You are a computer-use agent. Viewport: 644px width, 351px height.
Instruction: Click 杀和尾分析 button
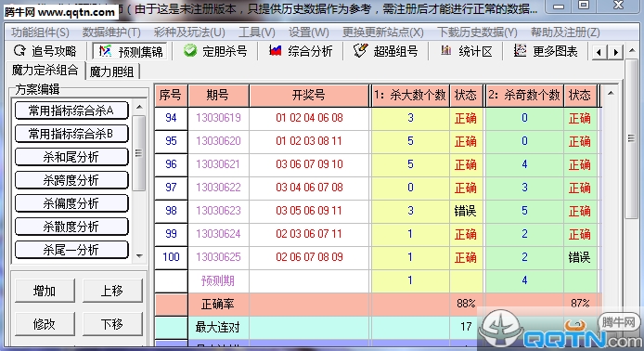click(x=71, y=157)
